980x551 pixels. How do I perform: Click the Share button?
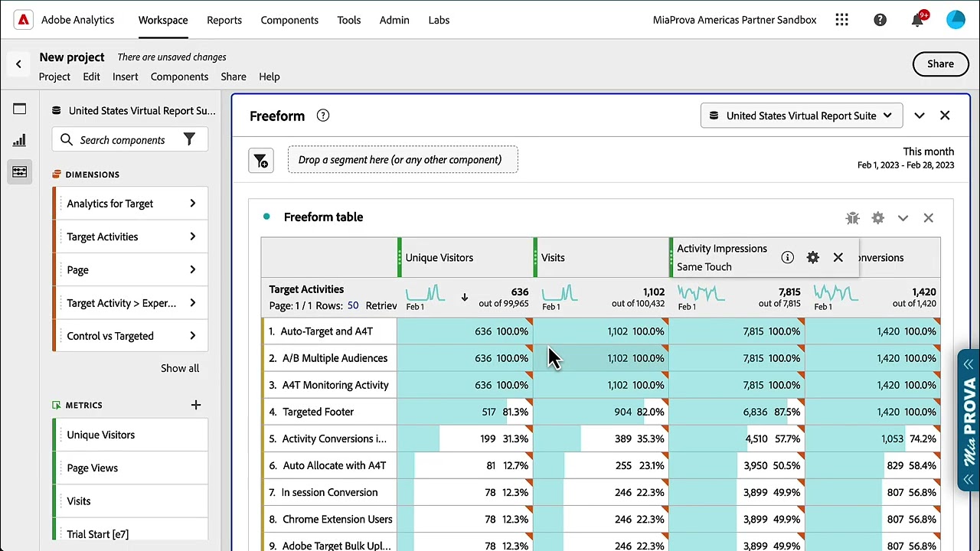(x=940, y=64)
